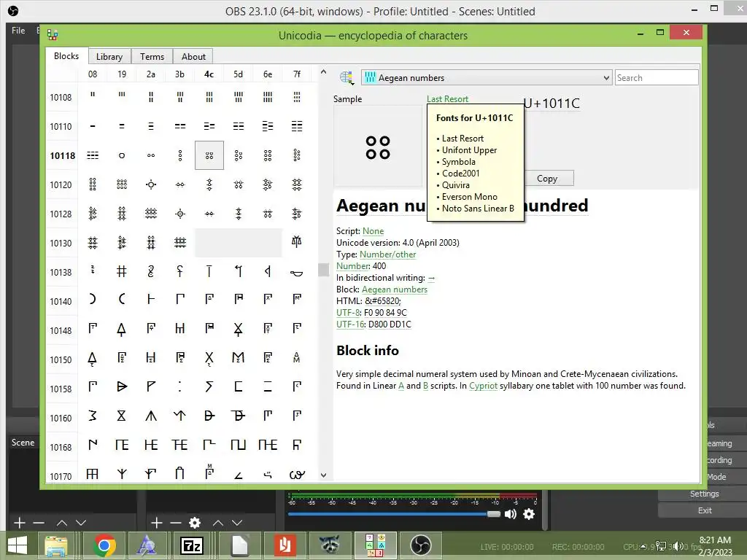
Task: Move scene up with OBS arrow icon
Action: tap(62, 523)
